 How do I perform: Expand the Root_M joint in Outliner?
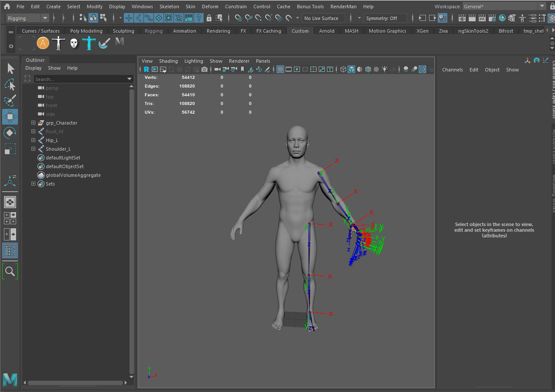pos(33,132)
